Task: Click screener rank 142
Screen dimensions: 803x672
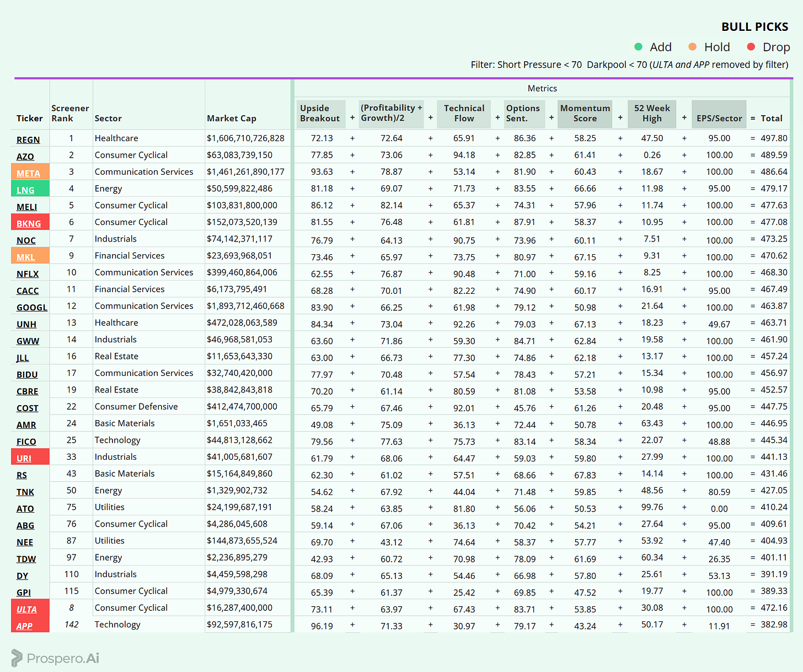Action: tap(71, 624)
